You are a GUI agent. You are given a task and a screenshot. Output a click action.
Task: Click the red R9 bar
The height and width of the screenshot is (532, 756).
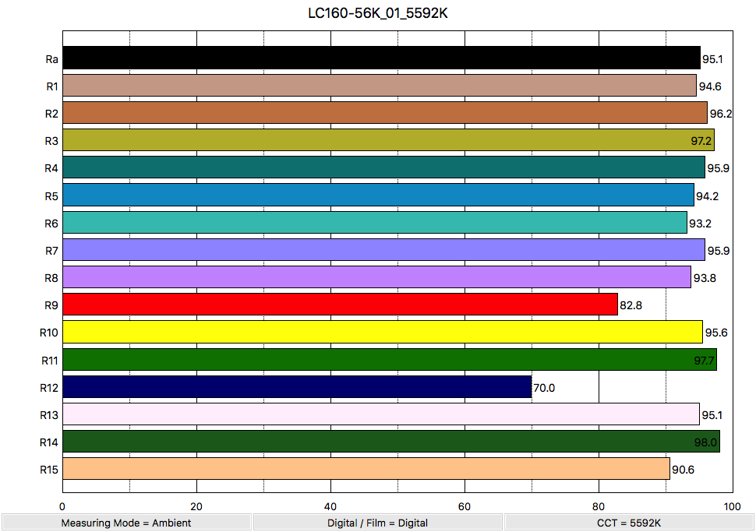coord(340,305)
